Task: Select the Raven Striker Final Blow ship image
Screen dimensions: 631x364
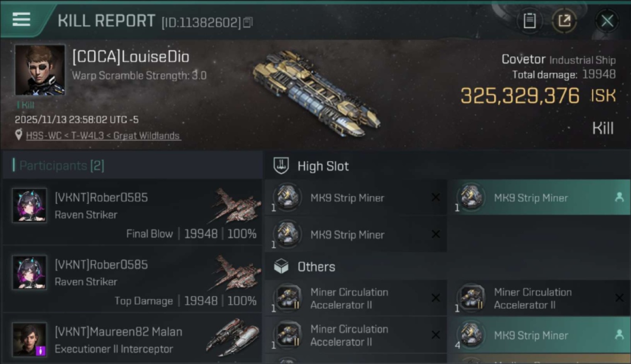Action: (235, 206)
